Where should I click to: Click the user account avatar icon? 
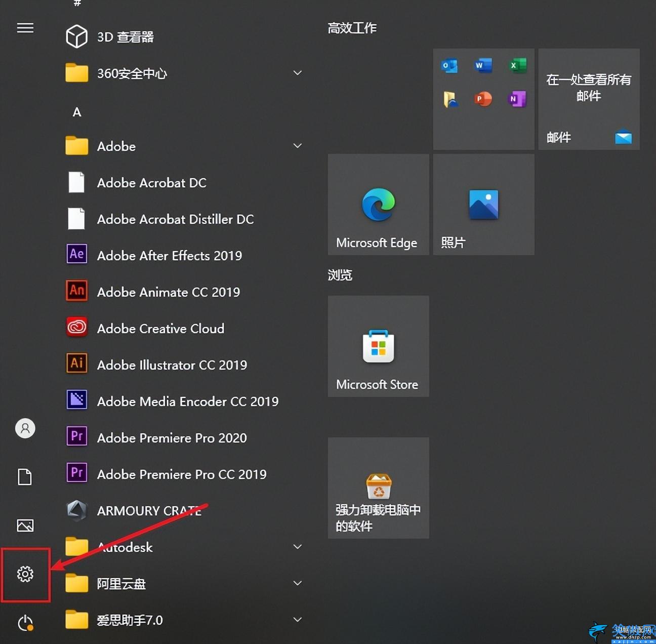coord(25,428)
